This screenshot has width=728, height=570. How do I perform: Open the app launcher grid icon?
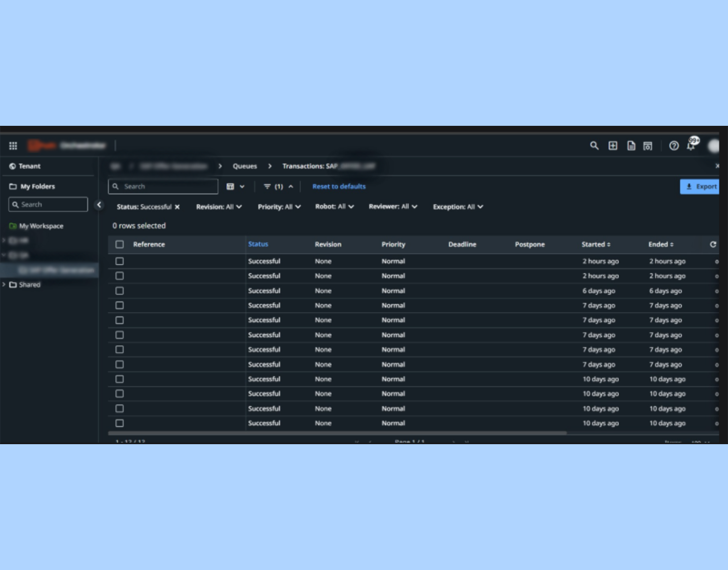[x=13, y=146]
